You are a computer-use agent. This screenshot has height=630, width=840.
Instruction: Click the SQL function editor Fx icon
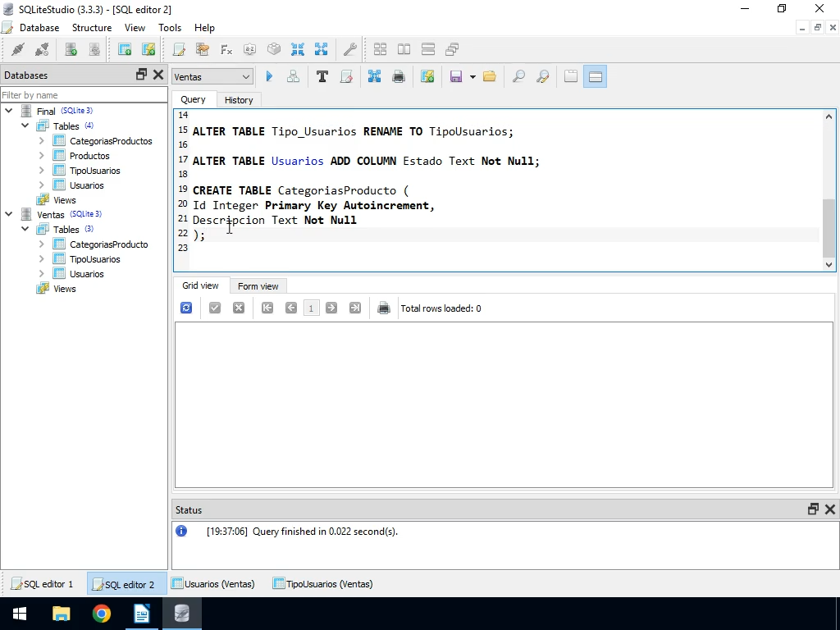point(226,49)
